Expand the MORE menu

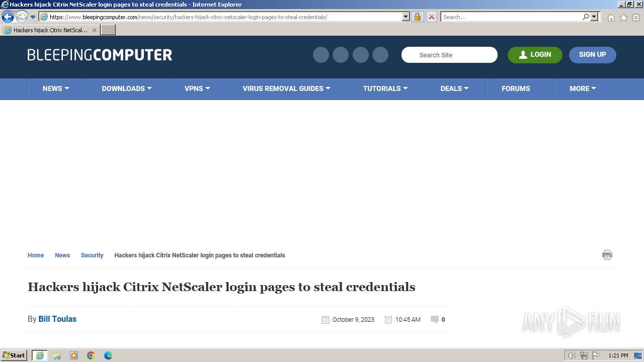click(583, 88)
